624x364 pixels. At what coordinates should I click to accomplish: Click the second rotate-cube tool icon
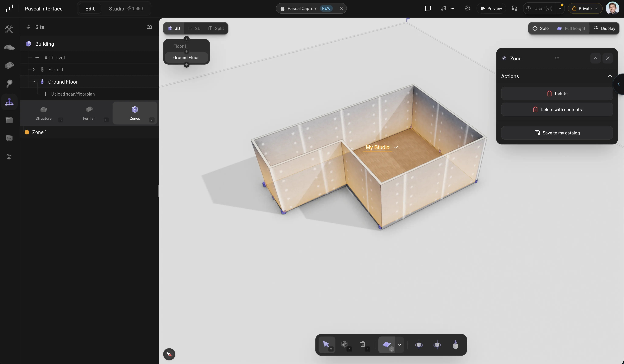[x=437, y=345]
